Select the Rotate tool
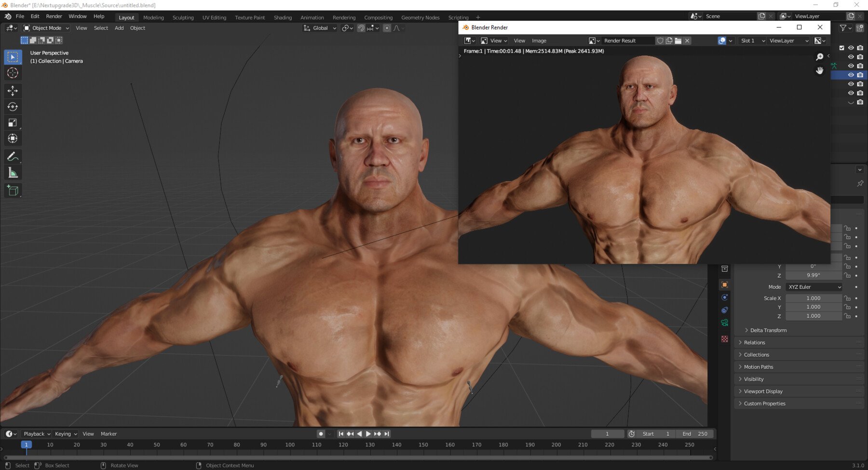Screen dimensions: 868x470 point(13,107)
